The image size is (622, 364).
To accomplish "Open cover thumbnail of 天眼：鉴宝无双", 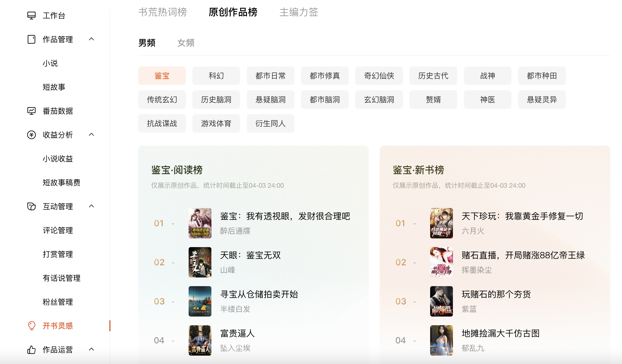I will [200, 262].
